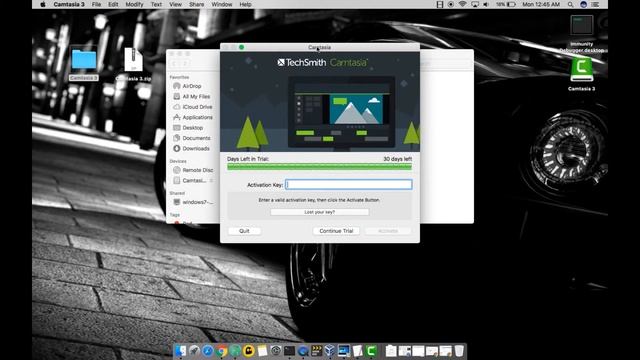Open the Apple menu

(x=43, y=4)
